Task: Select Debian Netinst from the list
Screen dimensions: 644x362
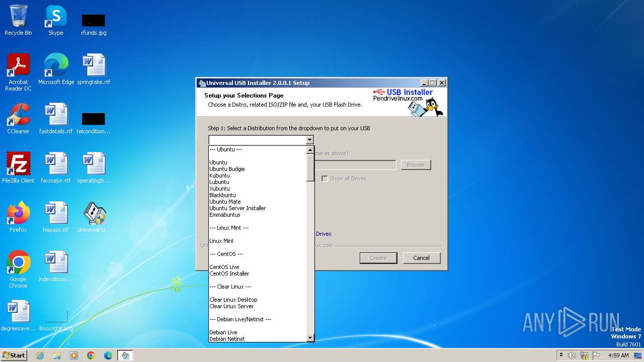Action: click(258, 339)
